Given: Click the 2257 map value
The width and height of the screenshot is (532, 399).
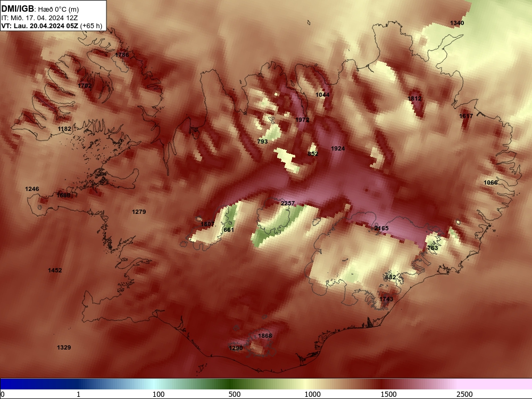Looking at the screenshot, I should 288,203.
